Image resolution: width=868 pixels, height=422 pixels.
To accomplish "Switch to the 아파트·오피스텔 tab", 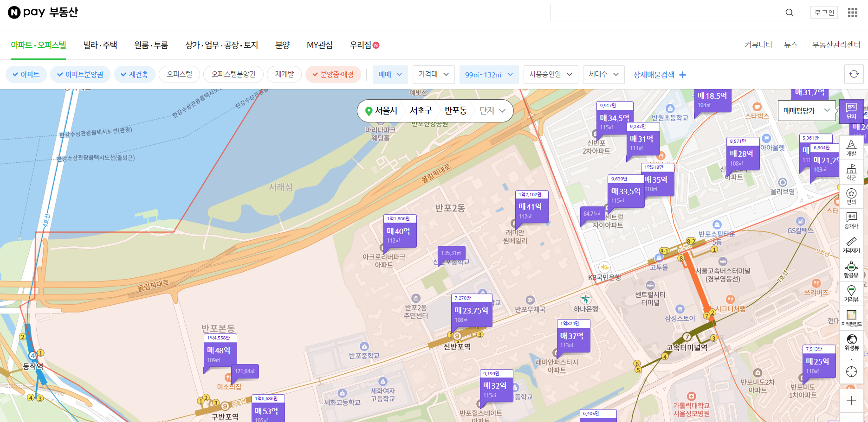I will tap(39, 45).
